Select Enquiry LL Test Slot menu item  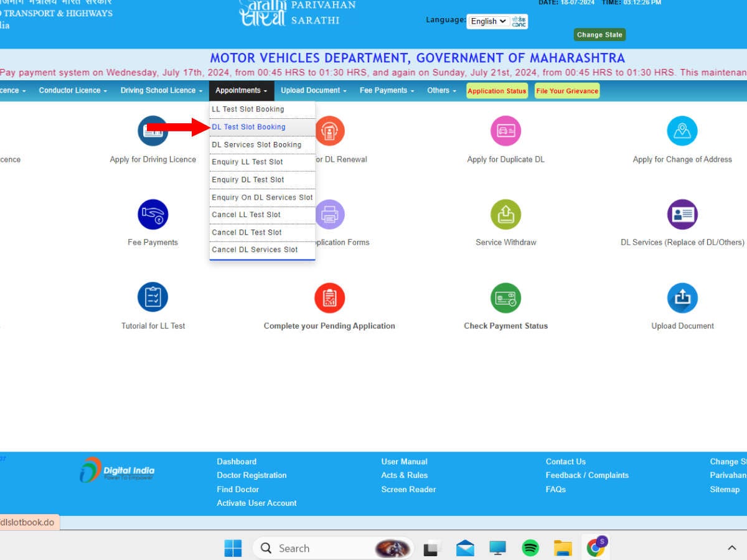coord(247,162)
